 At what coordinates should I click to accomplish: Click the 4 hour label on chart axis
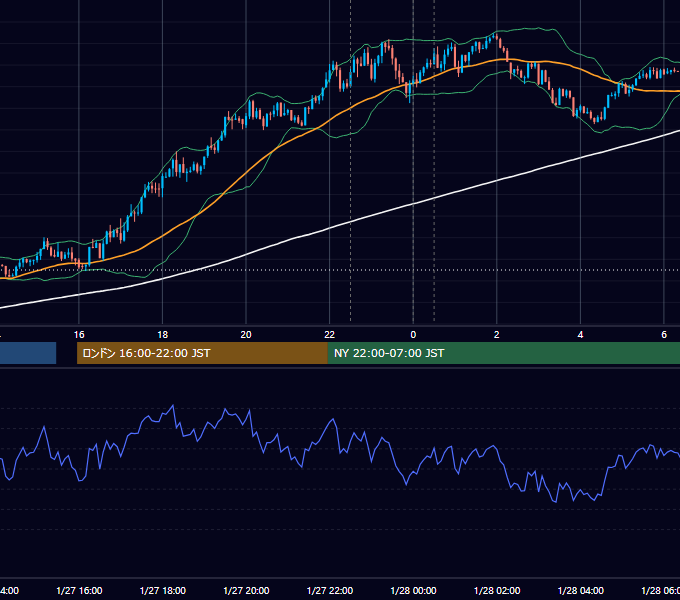point(580,335)
